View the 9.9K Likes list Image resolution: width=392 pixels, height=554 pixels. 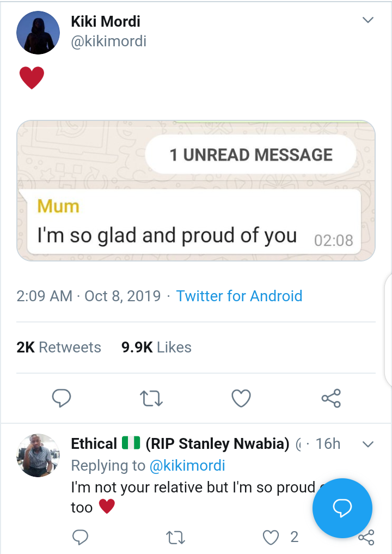[156, 347]
